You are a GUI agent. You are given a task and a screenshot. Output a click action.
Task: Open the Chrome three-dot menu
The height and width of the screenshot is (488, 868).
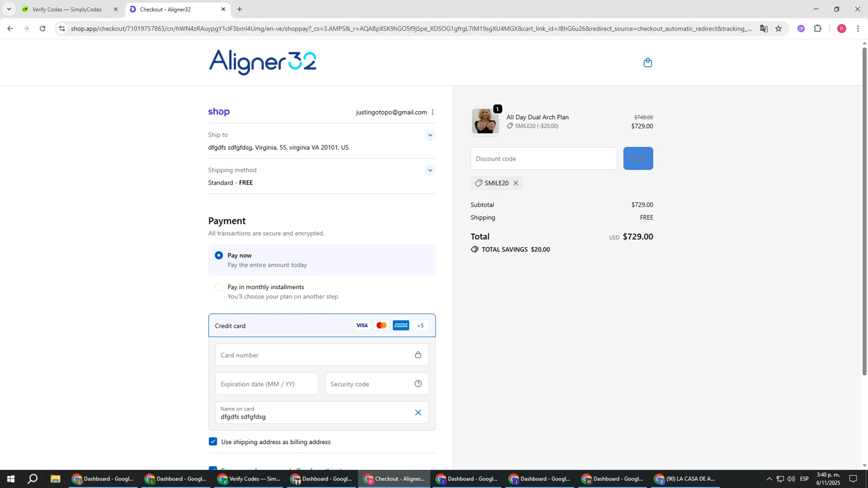pos(858,28)
